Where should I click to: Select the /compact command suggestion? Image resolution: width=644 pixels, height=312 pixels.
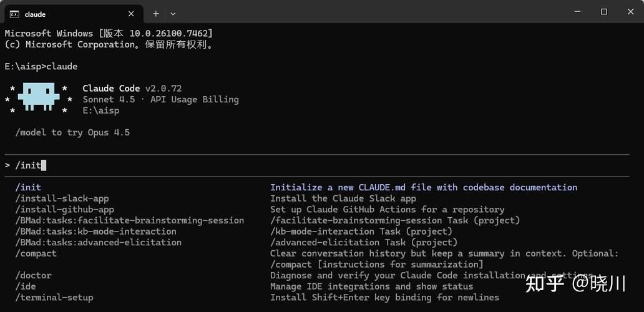click(36, 253)
